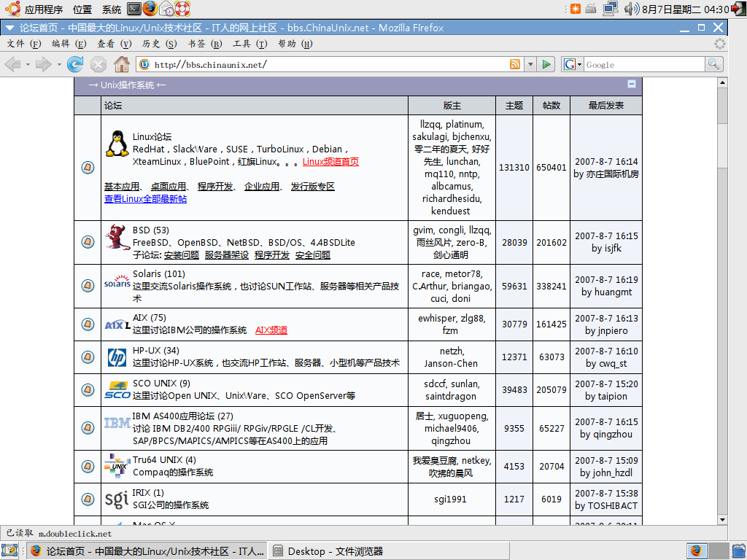
Task: Click the scrollbar down arrow
Action: 722,519
